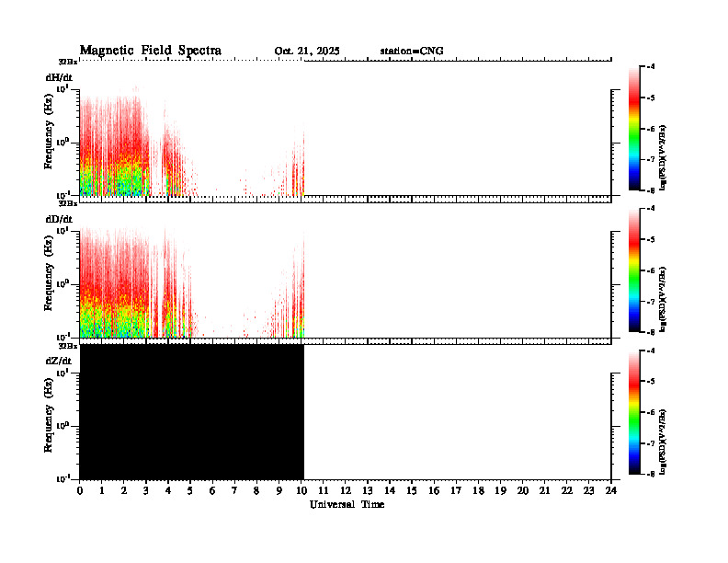Click the "-7" tick on dD/dt colorbar
The image size is (728, 563).
[x=651, y=302]
